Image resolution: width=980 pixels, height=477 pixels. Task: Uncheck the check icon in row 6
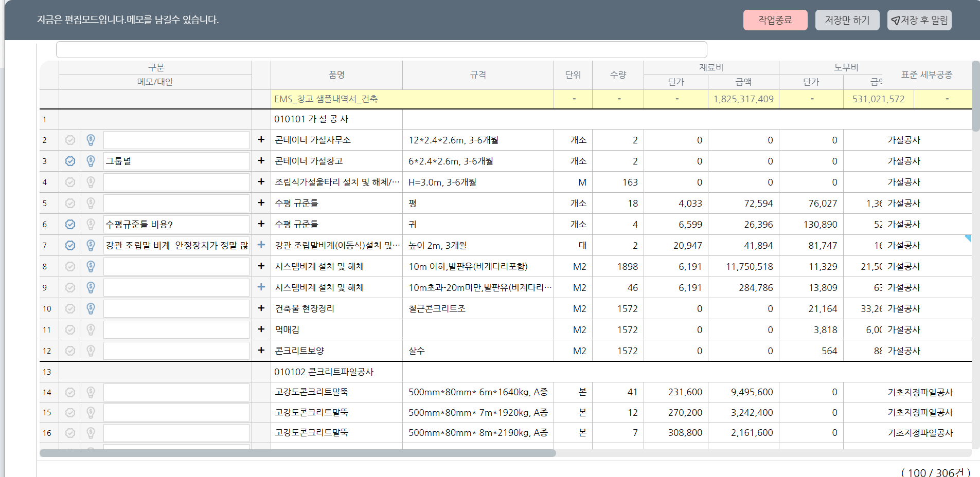coord(70,224)
